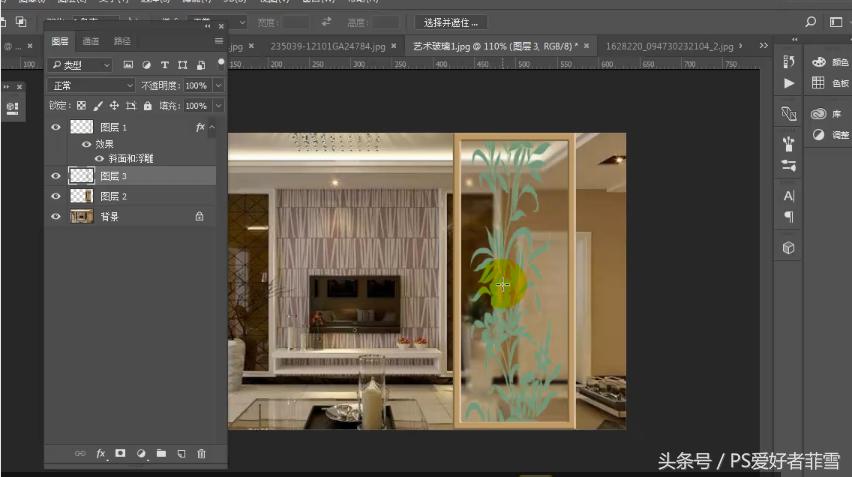852x477 pixels.
Task: Open the Clone Source panel icon
Action: pyautogui.click(x=788, y=113)
